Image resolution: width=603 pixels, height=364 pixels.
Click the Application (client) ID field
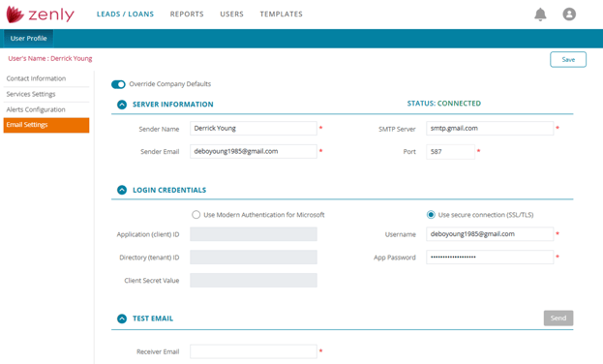[254, 234]
